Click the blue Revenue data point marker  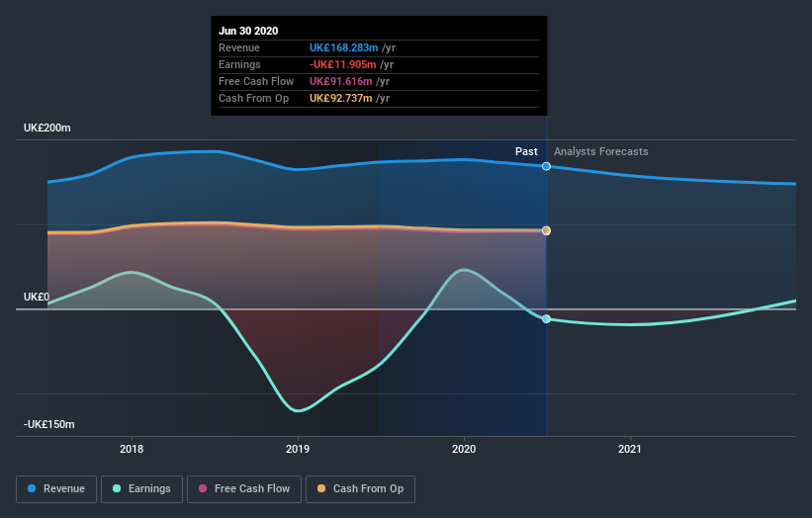click(546, 166)
